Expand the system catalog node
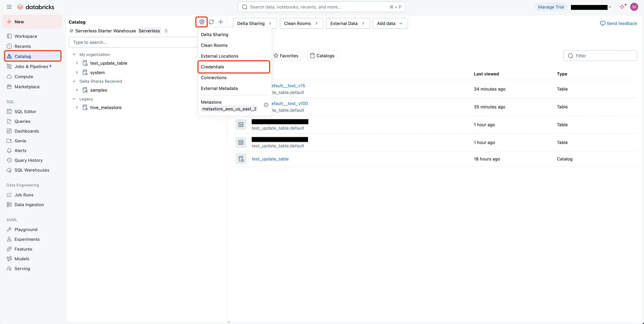Viewport: 644px width, 324px height. pyautogui.click(x=77, y=72)
